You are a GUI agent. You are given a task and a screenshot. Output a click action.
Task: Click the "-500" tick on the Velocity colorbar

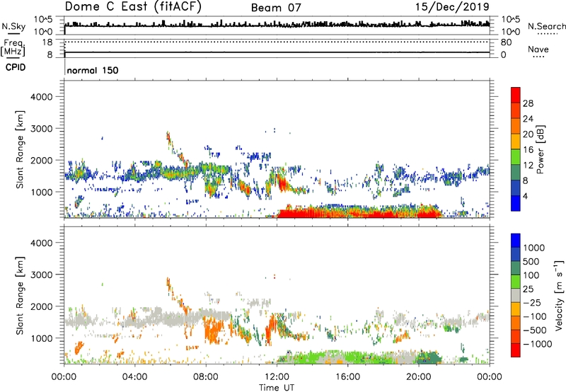(534, 330)
